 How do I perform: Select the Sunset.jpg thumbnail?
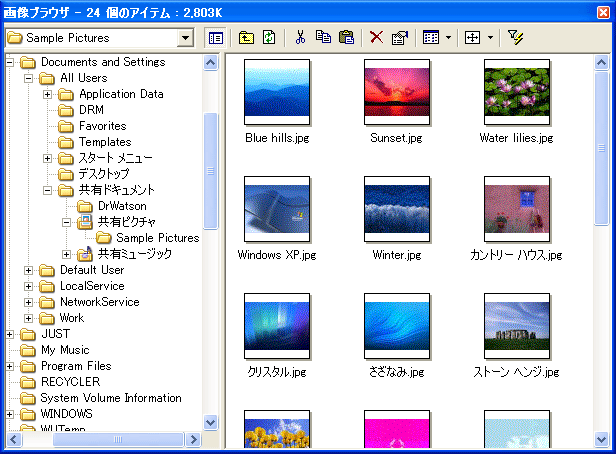coord(397,92)
